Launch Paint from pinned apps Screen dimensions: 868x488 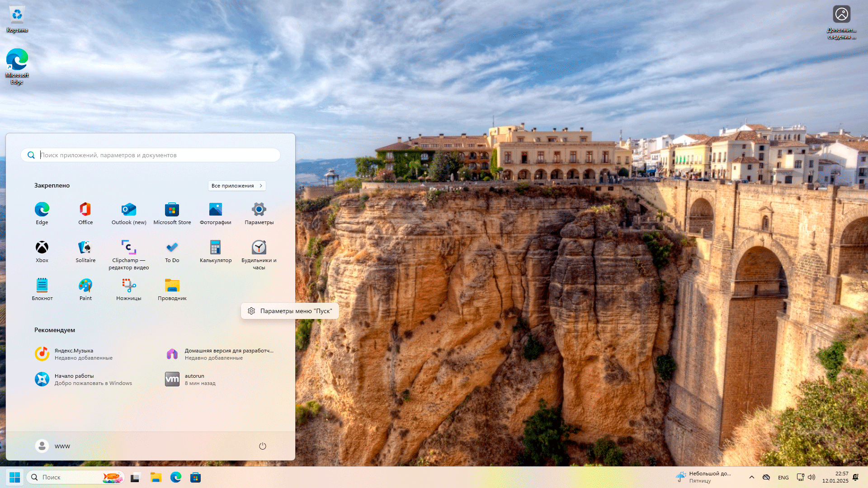point(85,289)
